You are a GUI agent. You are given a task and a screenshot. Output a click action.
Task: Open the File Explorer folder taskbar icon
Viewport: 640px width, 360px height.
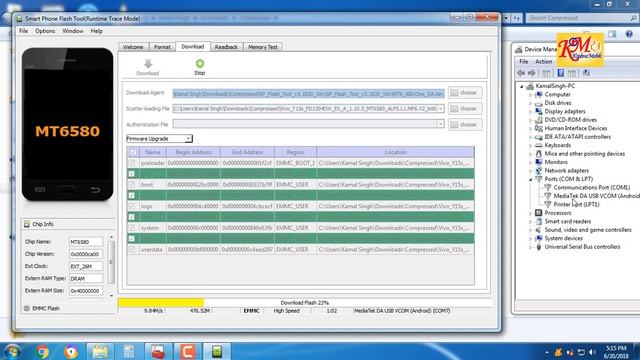coord(100,351)
